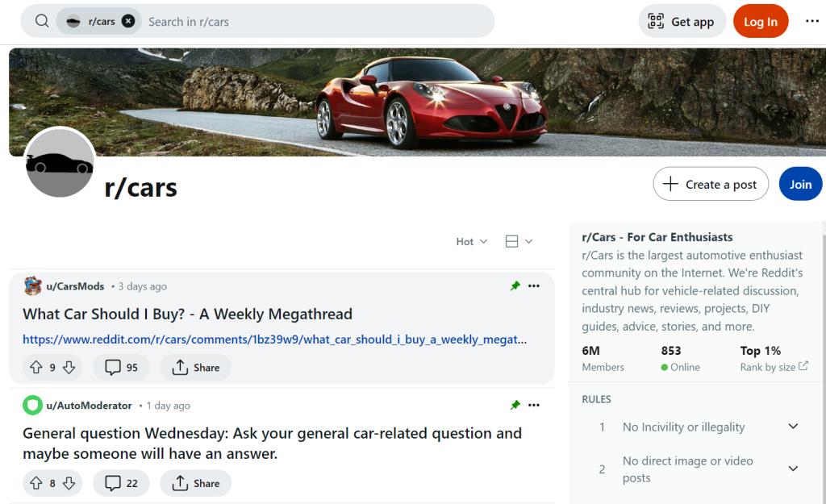Image resolution: width=826 pixels, height=504 pixels.
Task: Downvote the General question Wednesday post
Action: coord(69,483)
